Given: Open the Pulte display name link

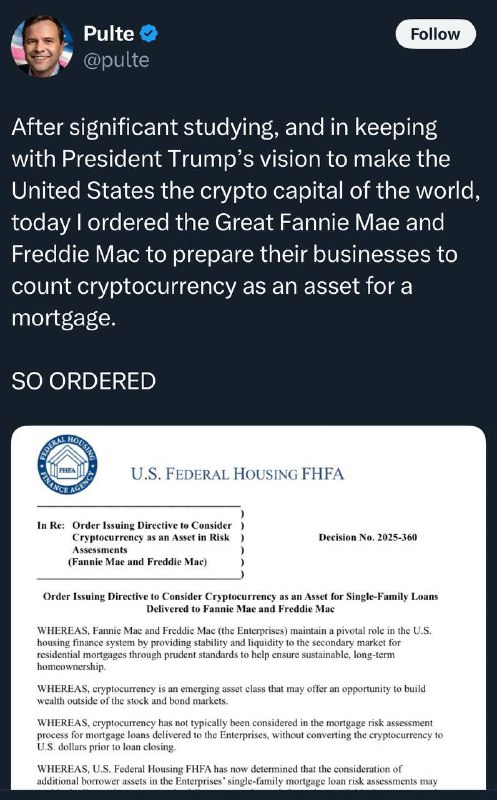Looking at the screenshot, I should click(109, 34).
